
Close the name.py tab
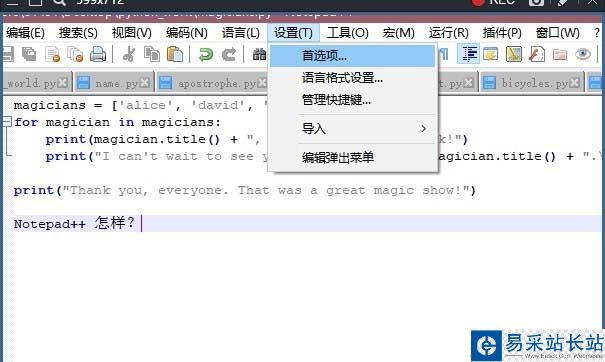point(145,83)
